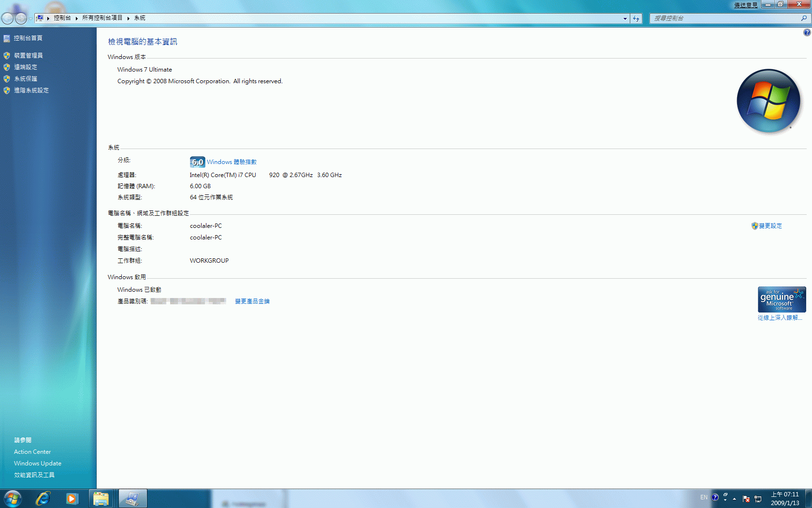The image size is (812, 508).
Task: Open 效能資訊及工具 from sidebar
Action: [x=34, y=475]
